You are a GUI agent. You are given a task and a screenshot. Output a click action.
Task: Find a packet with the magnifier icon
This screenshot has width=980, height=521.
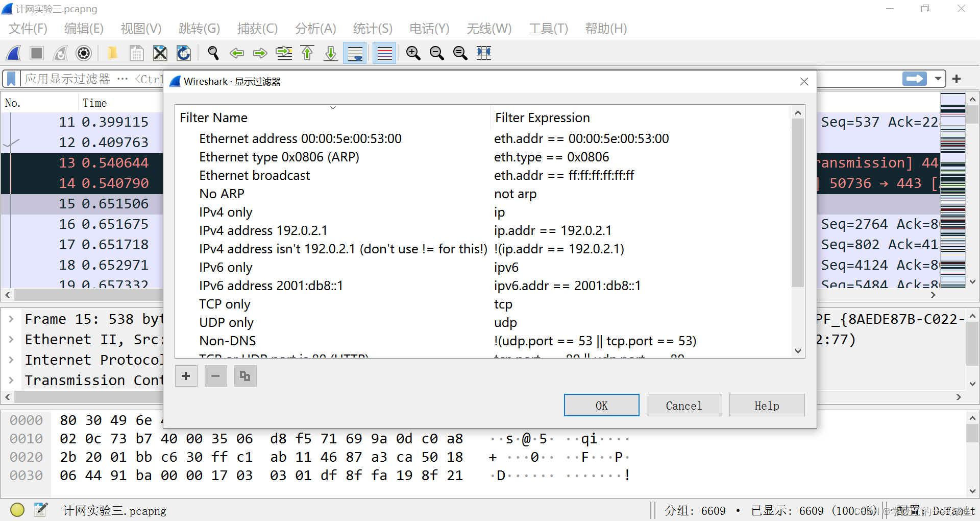(213, 53)
